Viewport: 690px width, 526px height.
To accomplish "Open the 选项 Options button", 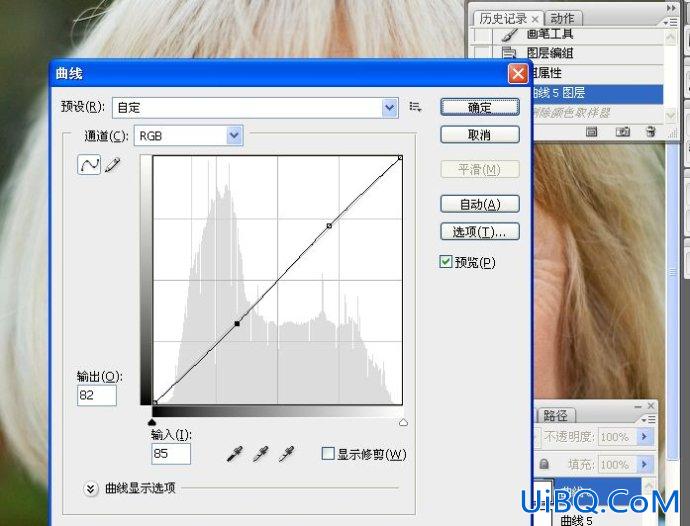I will [480, 232].
